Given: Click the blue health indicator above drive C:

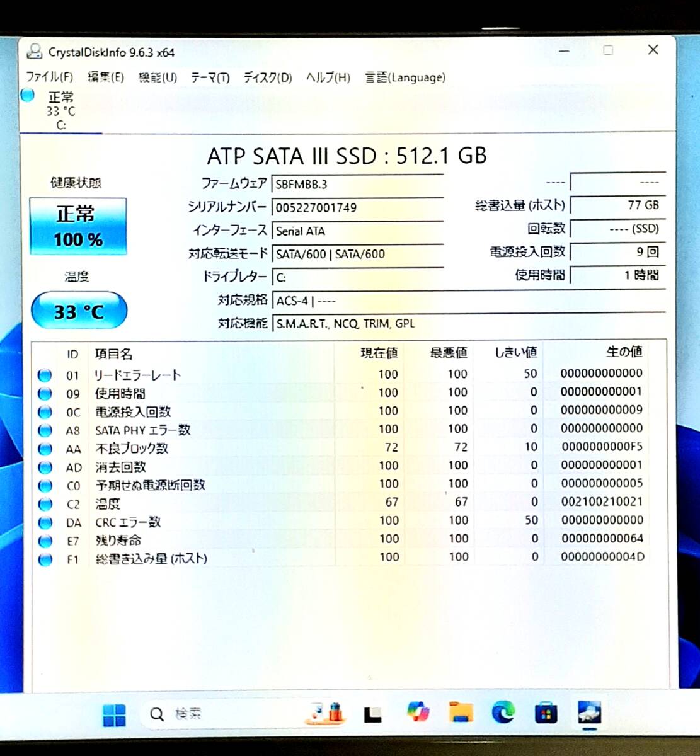Looking at the screenshot, I should (28, 95).
